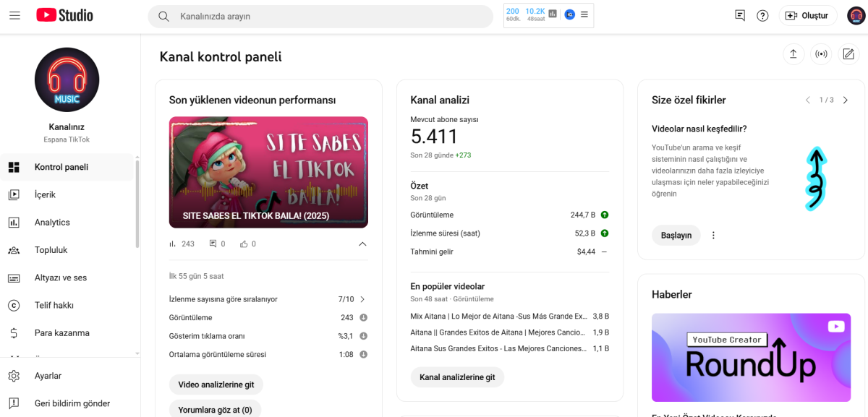Click the channel profile picture in sidebar
The height and width of the screenshot is (417, 868).
67,79
